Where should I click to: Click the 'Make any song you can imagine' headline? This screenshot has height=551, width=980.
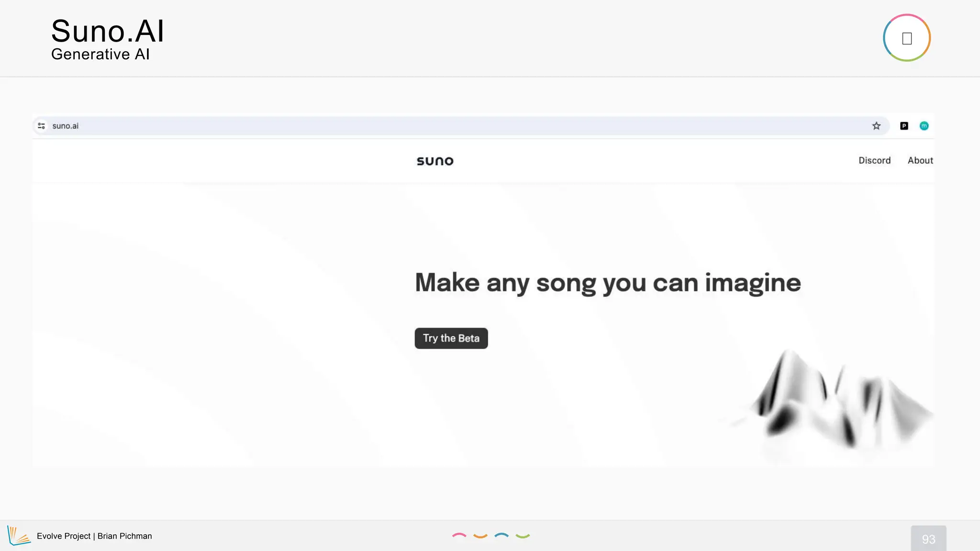tap(608, 283)
